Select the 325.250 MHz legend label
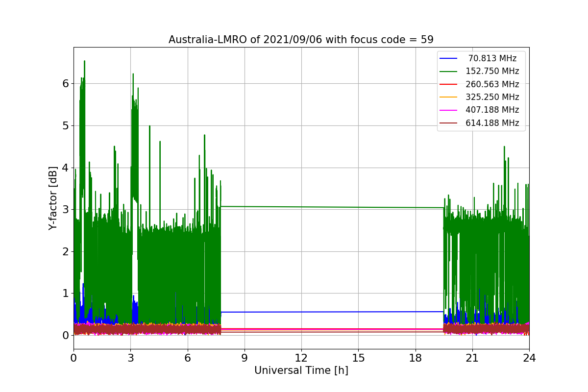Image resolution: width=588 pixels, height=392 pixels. 492,97
